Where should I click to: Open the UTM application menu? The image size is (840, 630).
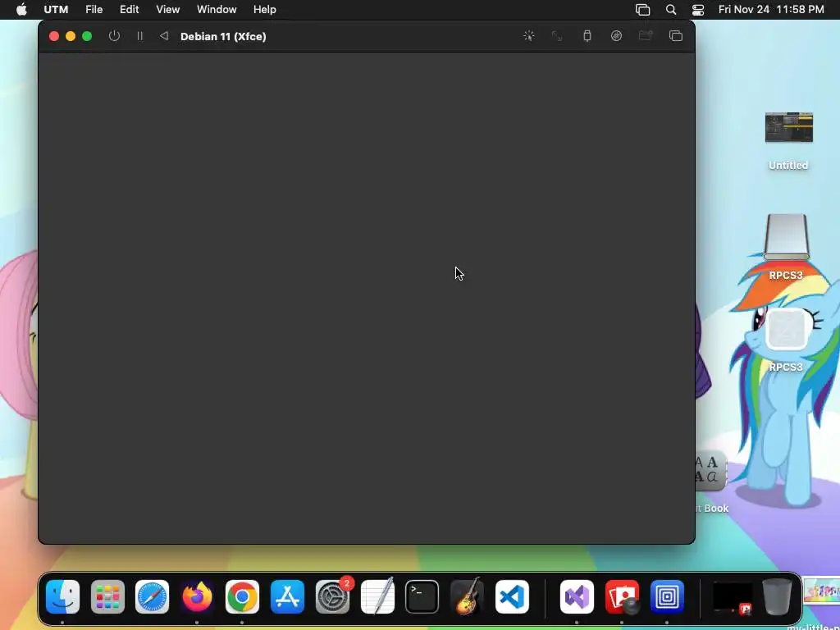tap(56, 9)
